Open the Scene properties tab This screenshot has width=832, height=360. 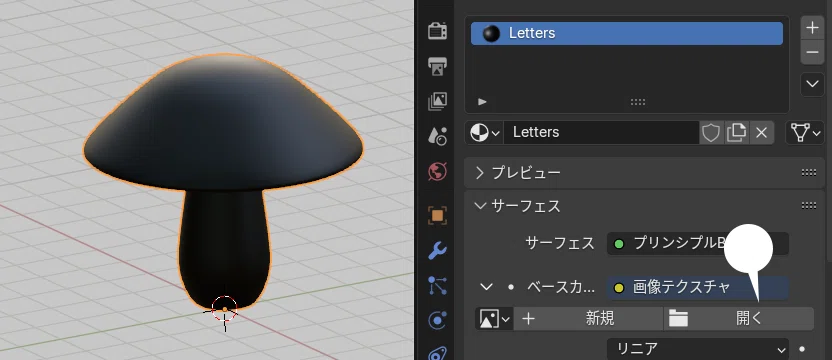[437, 136]
